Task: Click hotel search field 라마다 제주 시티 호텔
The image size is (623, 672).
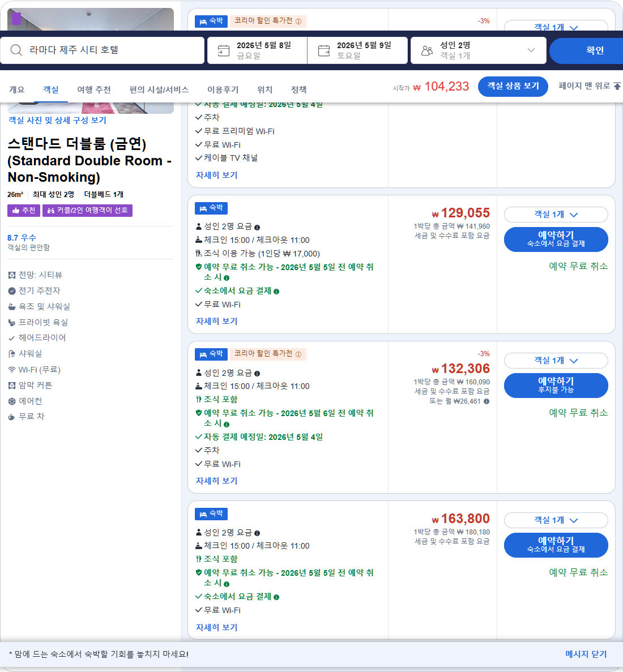Action: pyautogui.click(x=103, y=50)
